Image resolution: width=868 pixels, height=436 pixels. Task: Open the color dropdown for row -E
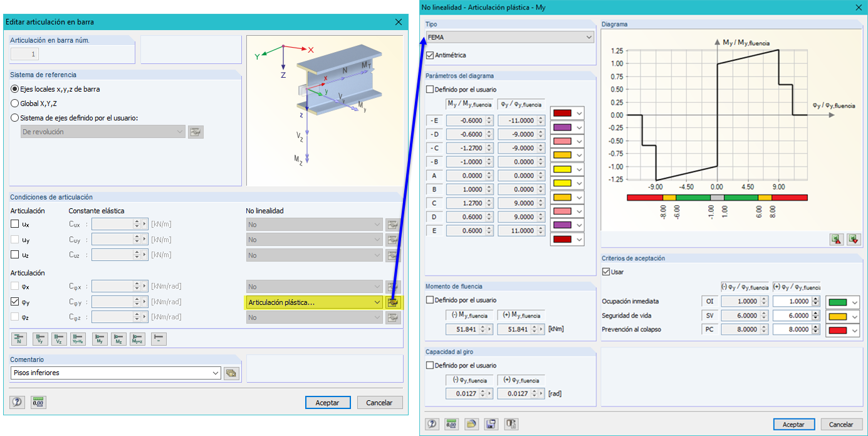579,114
